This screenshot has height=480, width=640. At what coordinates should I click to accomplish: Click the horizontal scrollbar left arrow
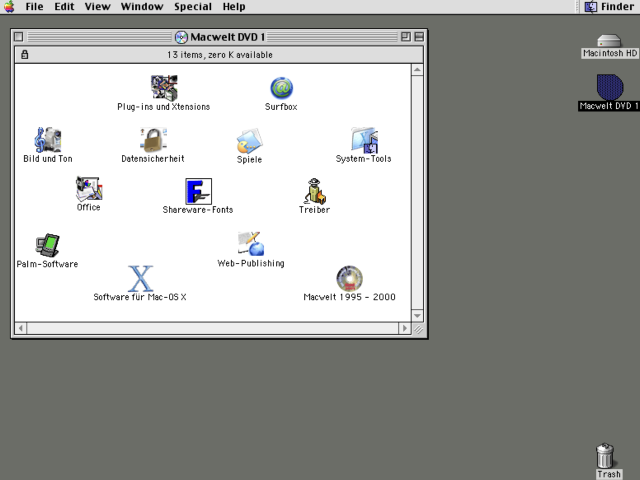tap(21, 328)
